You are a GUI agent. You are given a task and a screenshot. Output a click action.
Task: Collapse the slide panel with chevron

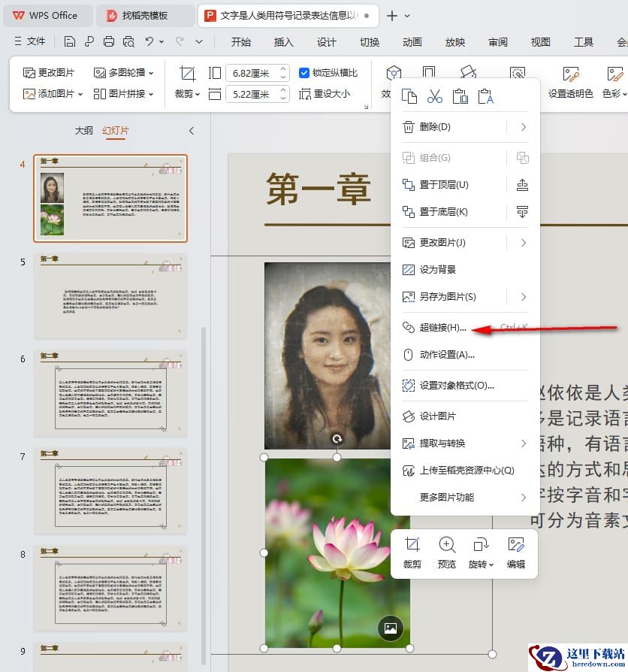pos(192,131)
